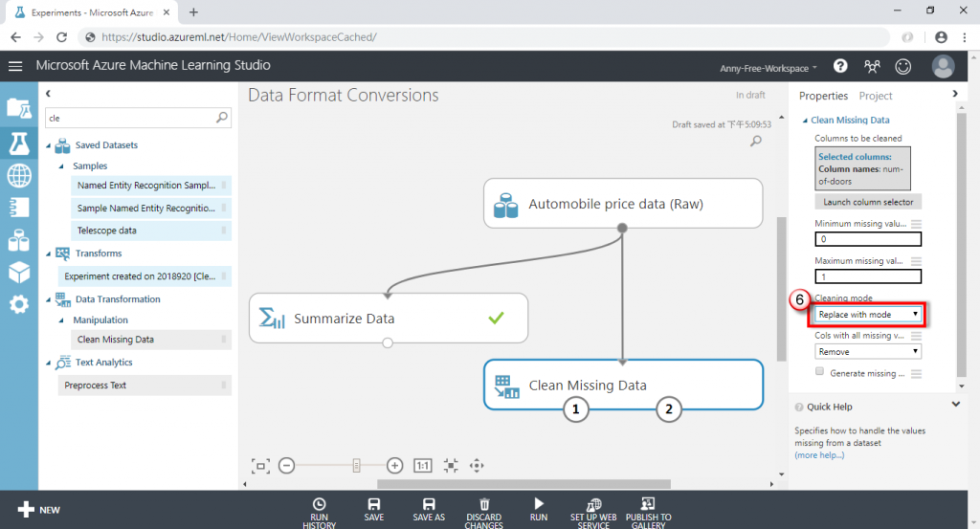Click the feedback smiley icon
Viewport: 980px width, 529px height.
click(x=903, y=66)
